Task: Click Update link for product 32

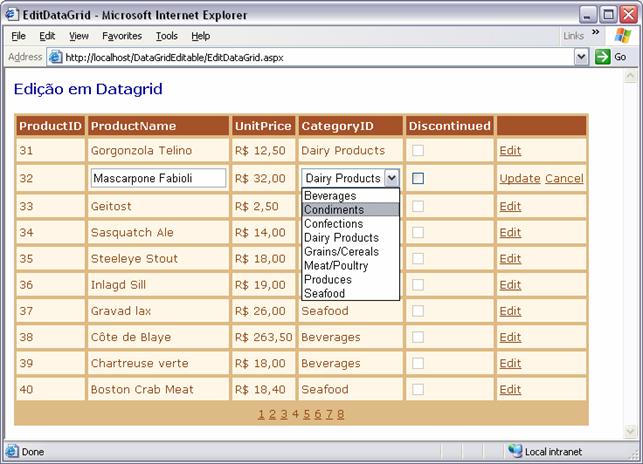Action: click(519, 178)
